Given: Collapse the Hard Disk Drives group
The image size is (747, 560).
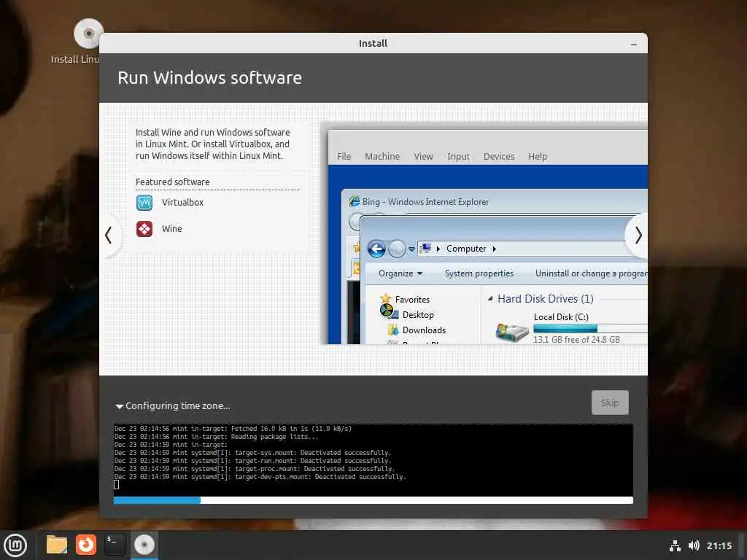Looking at the screenshot, I should coord(489,299).
